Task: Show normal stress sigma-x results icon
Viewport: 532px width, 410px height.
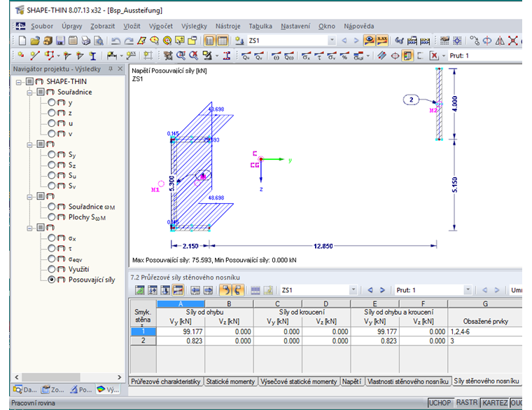Action: point(306,55)
